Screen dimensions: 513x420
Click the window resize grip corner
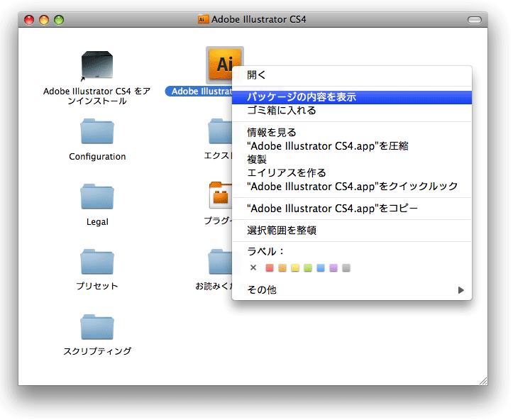[483, 381]
